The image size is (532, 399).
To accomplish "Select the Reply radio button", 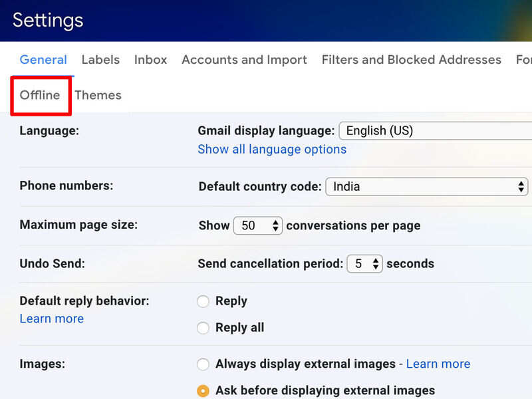I will (203, 301).
